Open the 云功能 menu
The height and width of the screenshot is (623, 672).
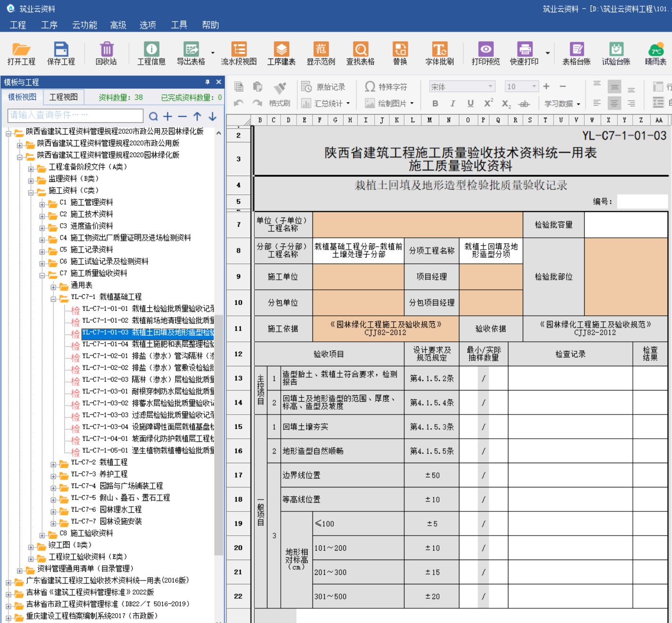(x=85, y=25)
